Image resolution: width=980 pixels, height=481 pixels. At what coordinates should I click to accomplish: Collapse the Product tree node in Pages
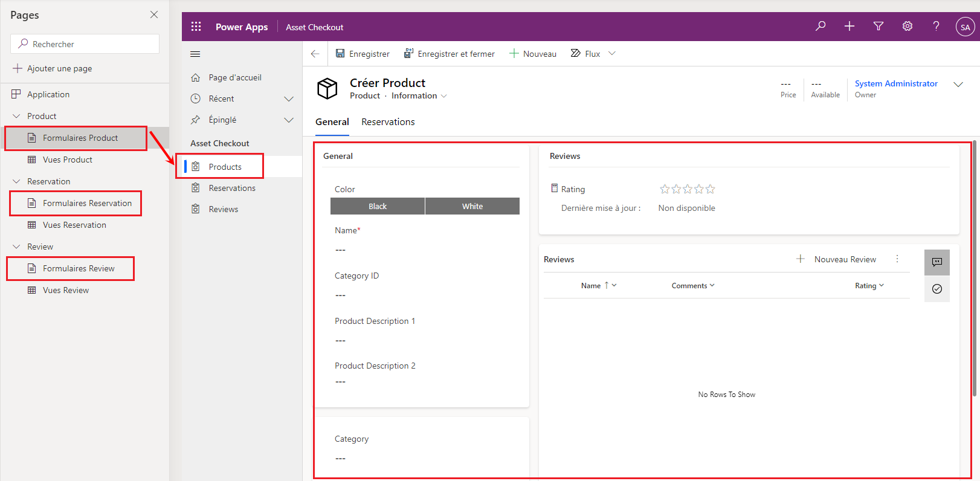pyautogui.click(x=16, y=116)
